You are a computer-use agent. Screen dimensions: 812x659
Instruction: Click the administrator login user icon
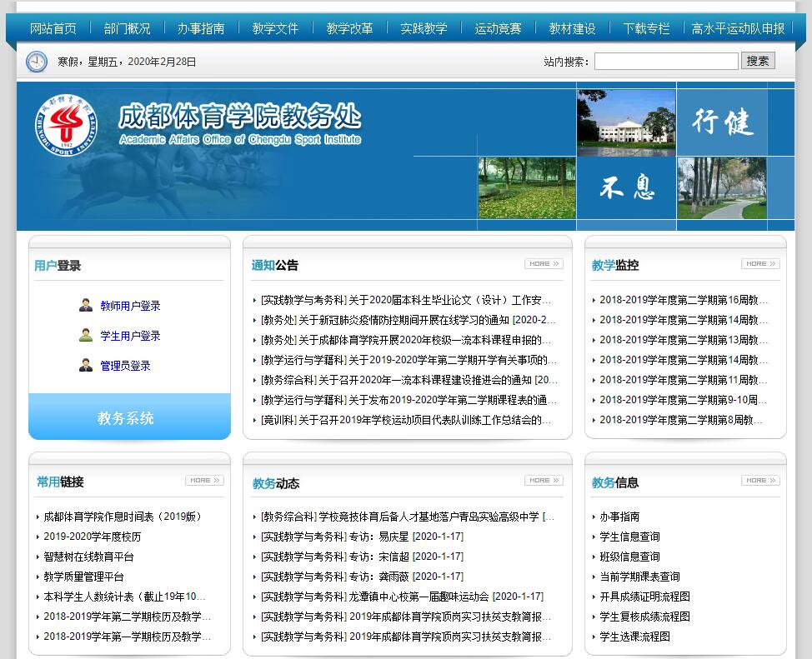pos(86,365)
